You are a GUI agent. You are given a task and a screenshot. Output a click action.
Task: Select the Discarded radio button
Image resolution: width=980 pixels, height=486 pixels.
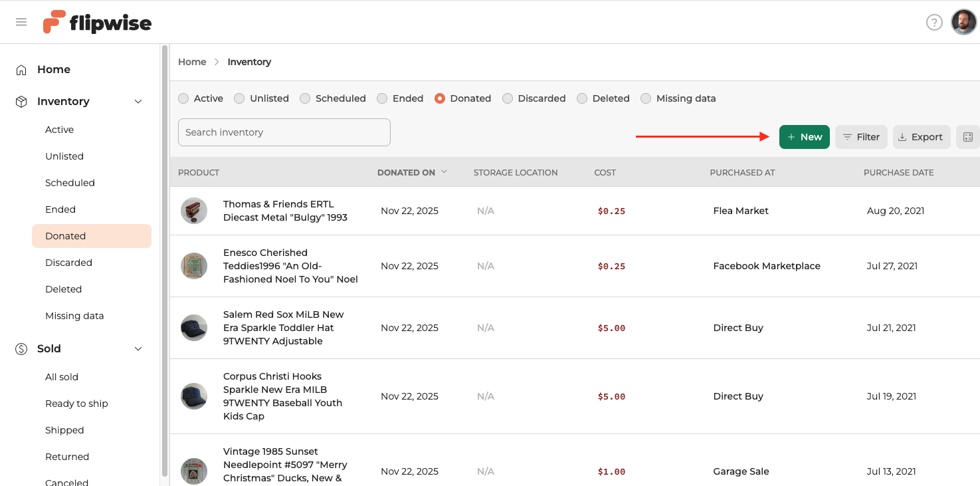[x=508, y=98]
